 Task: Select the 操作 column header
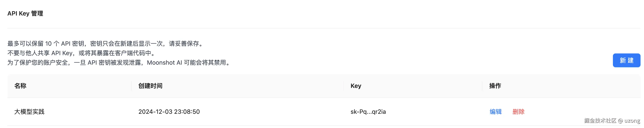(x=495, y=86)
